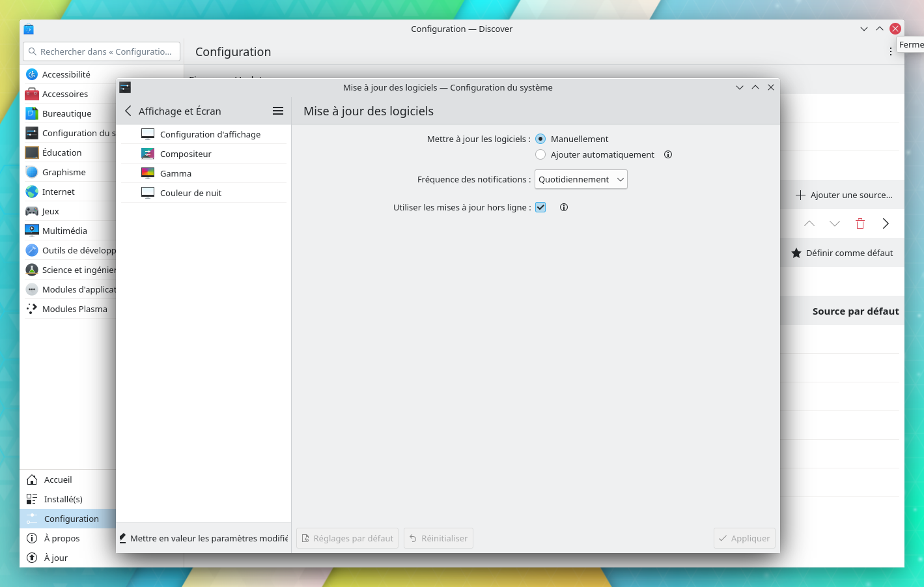Go back from Affichage et Écran

(128, 111)
